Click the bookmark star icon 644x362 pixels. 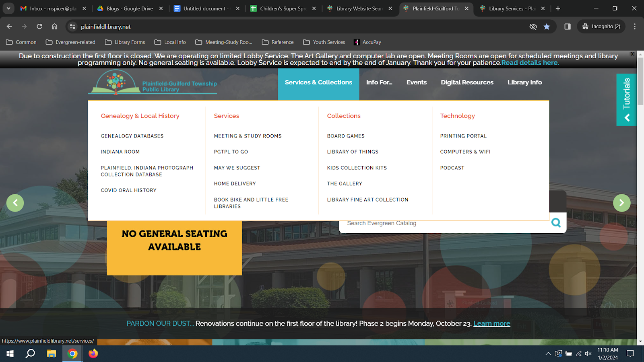[x=547, y=27]
